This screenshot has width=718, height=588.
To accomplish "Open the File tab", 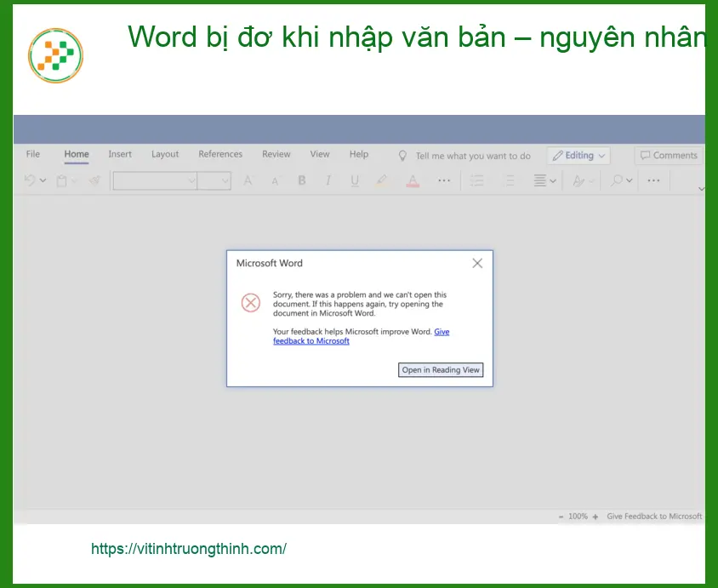I will 33,154.
